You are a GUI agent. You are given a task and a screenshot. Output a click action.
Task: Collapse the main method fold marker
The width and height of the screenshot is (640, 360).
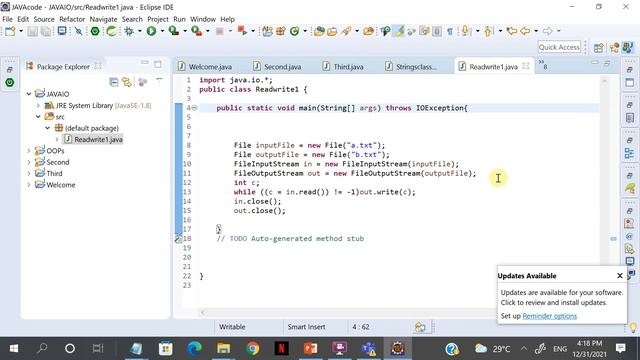point(194,108)
